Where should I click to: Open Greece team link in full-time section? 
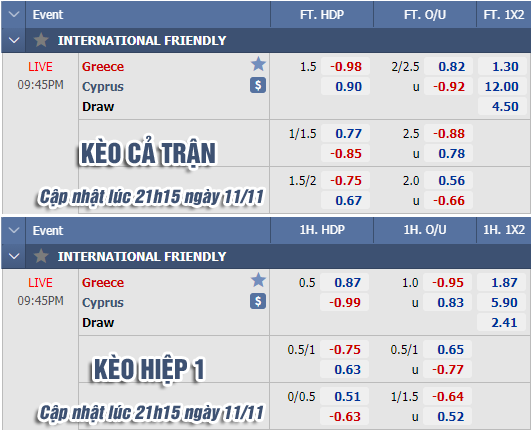click(x=103, y=66)
